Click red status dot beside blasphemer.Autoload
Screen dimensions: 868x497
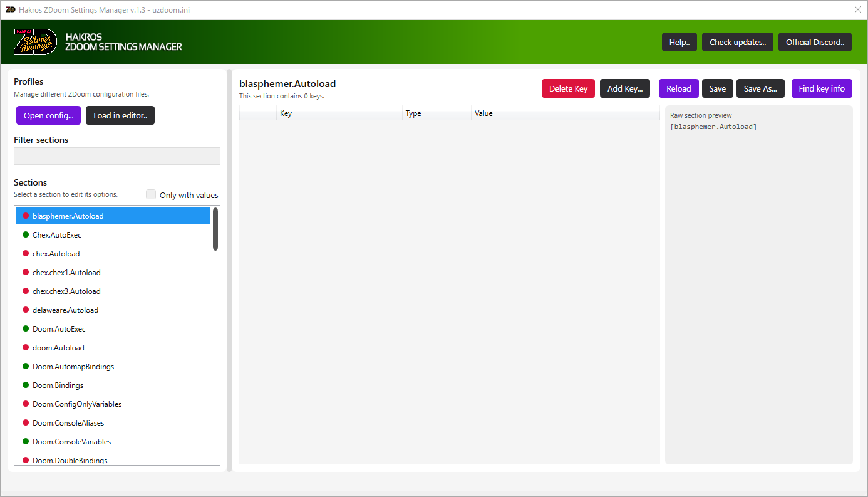(26, 216)
